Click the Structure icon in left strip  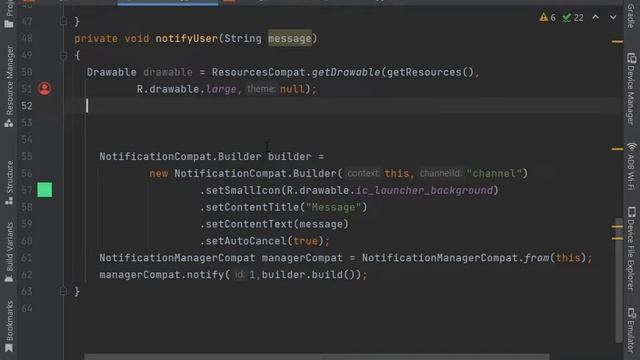[x=9, y=201]
